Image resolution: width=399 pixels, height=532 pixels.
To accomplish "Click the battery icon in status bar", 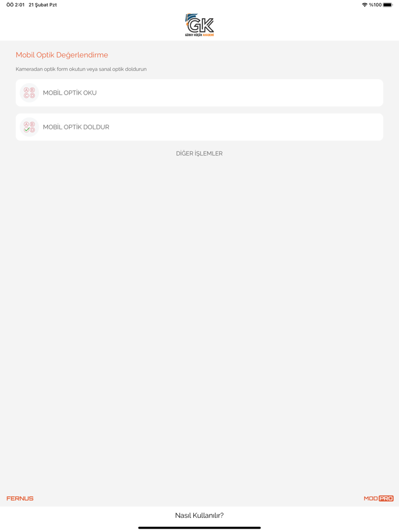I will [x=388, y=5].
